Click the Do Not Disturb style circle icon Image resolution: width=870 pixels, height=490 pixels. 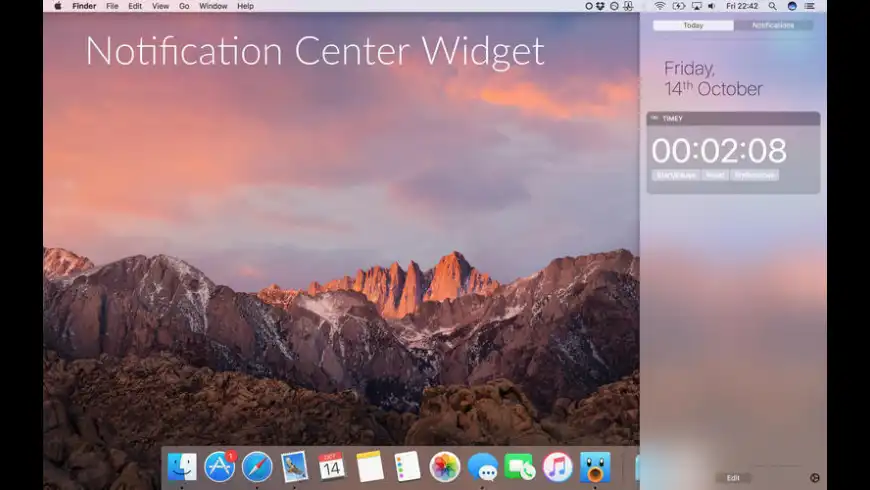click(614, 6)
